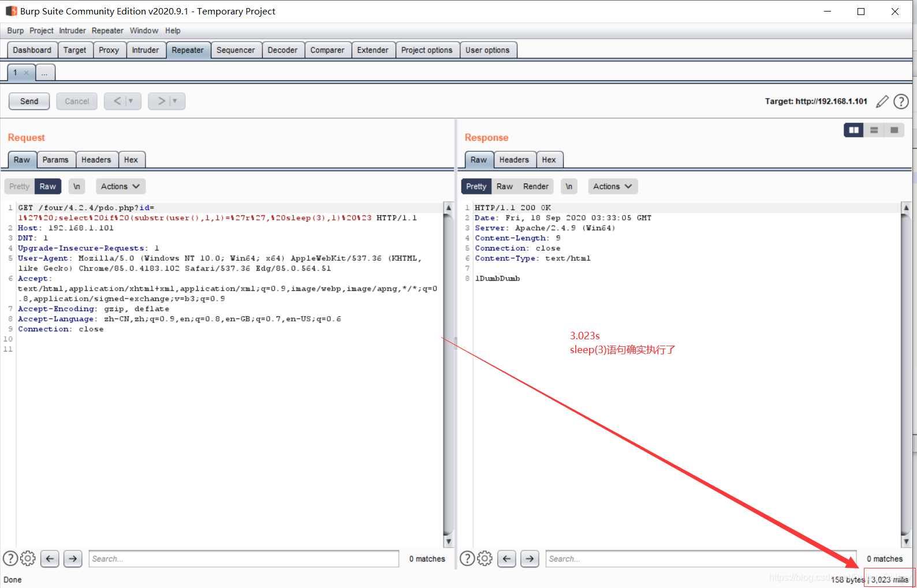Select the Repeater tab
917x588 pixels.
coord(188,50)
